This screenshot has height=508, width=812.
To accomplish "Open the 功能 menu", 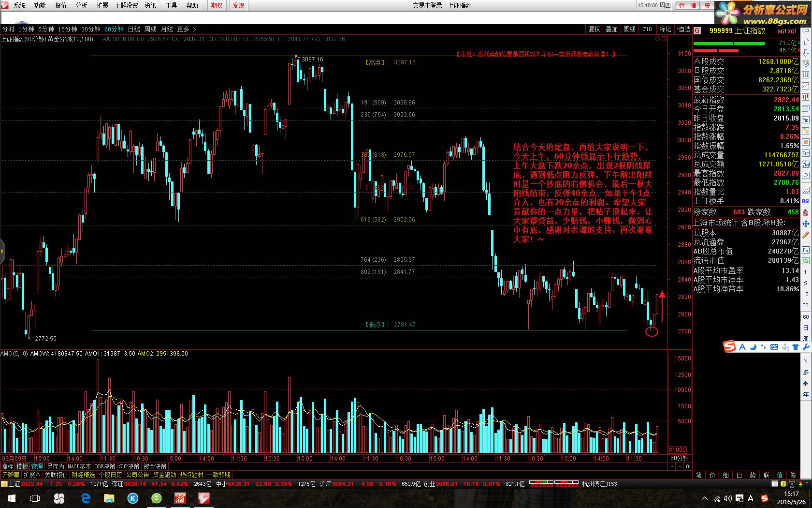I will tap(40, 5).
